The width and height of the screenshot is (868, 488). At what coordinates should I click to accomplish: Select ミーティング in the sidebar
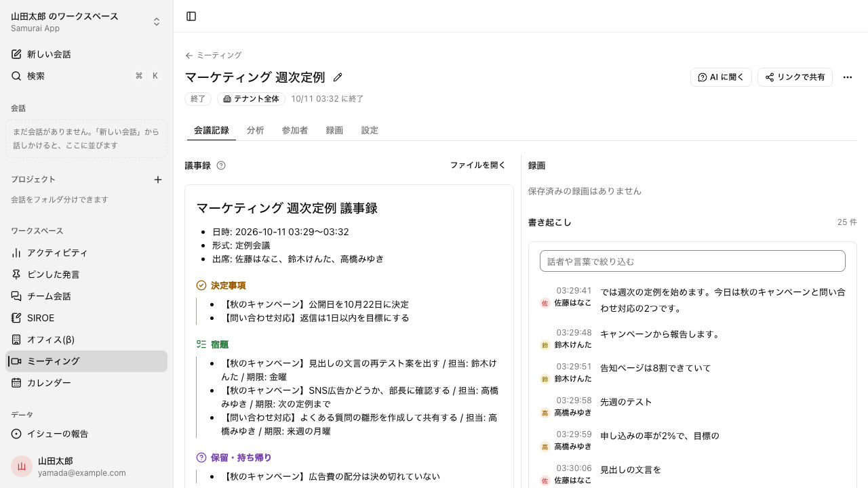pos(86,361)
